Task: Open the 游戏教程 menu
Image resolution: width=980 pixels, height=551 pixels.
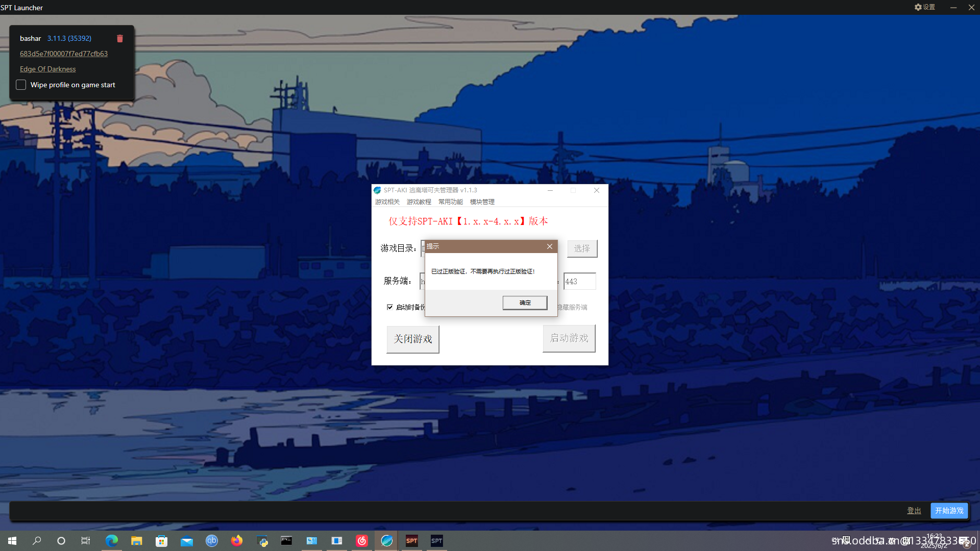Action: (x=419, y=202)
